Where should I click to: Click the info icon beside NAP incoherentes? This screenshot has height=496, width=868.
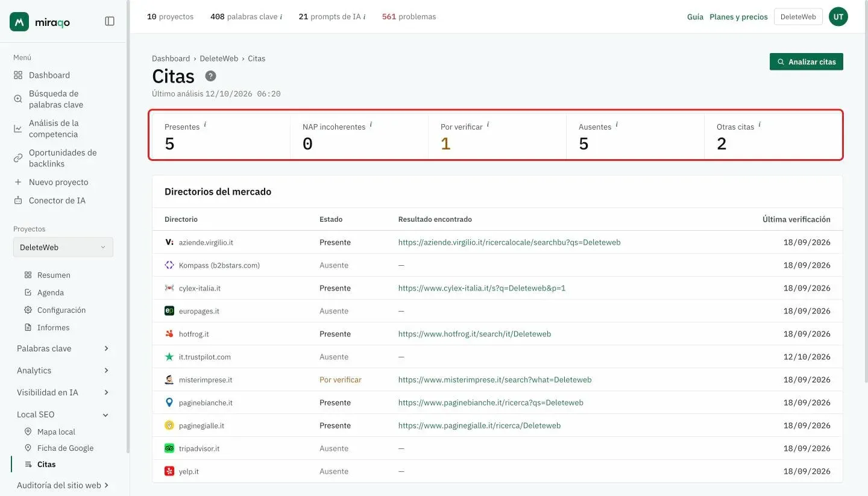click(x=371, y=125)
